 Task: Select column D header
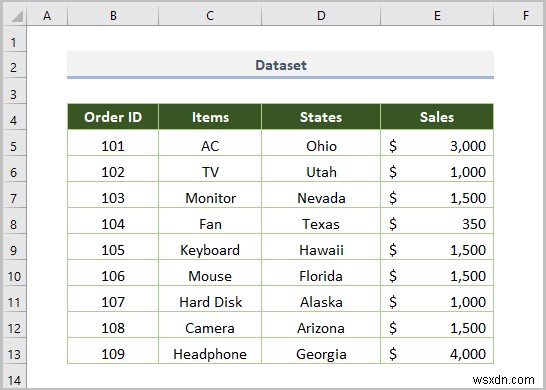click(321, 16)
